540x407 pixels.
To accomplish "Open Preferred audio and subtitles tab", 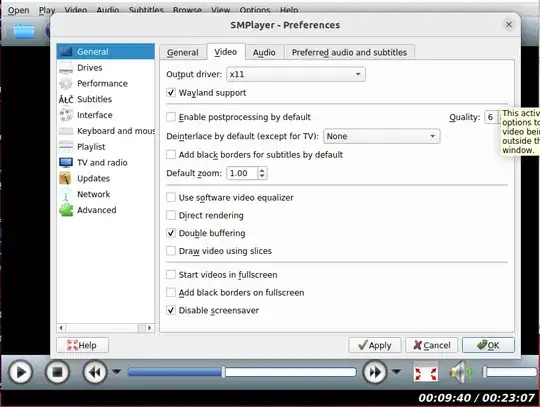I will (x=349, y=52).
